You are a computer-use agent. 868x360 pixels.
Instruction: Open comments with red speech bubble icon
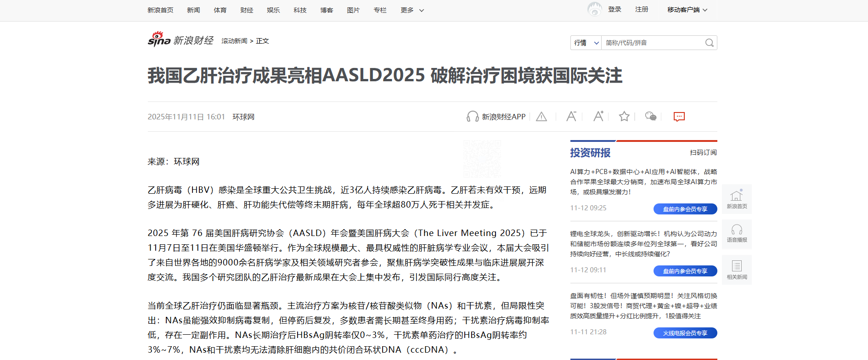pos(679,117)
